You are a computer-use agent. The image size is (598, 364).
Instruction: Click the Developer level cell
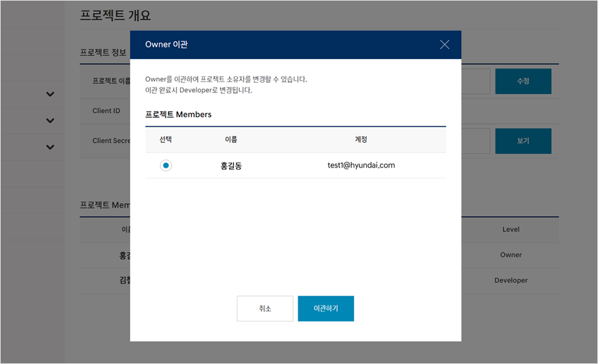coord(511,281)
